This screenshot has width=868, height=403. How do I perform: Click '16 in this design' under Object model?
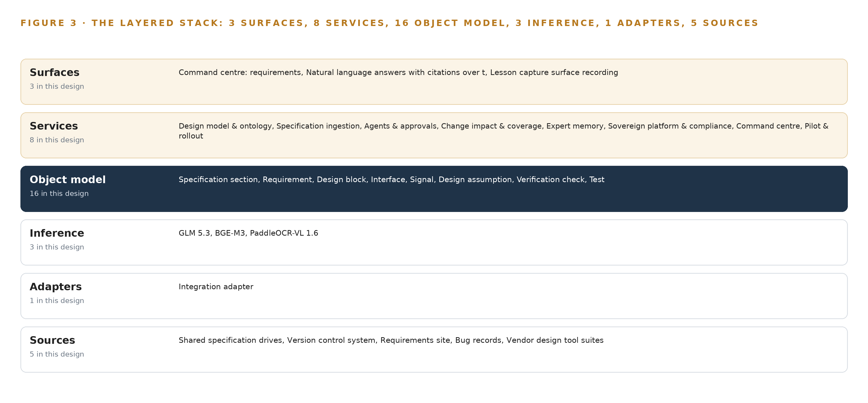click(59, 194)
